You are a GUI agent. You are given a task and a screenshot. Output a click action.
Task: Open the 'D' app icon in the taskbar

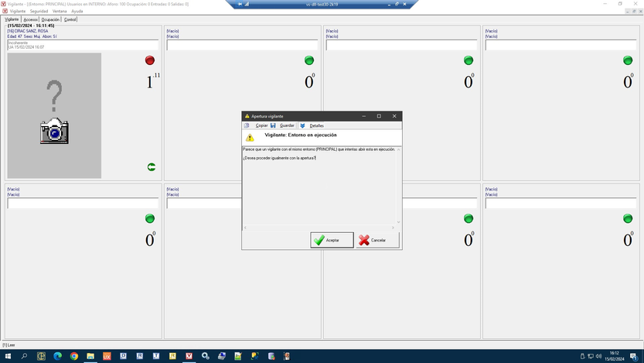(123, 356)
